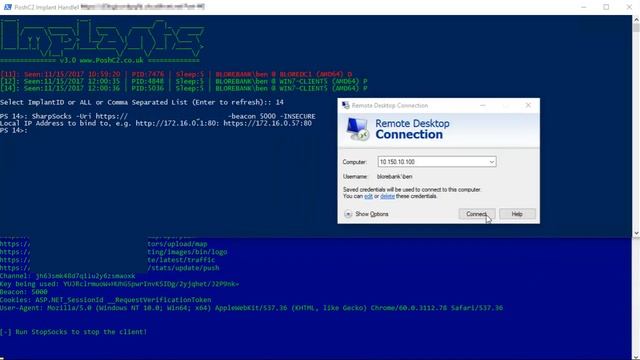The width and height of the screenshot is (640, 360).
Task: Click the lower console scrollbar down arrow
Action: click(636, 357)
